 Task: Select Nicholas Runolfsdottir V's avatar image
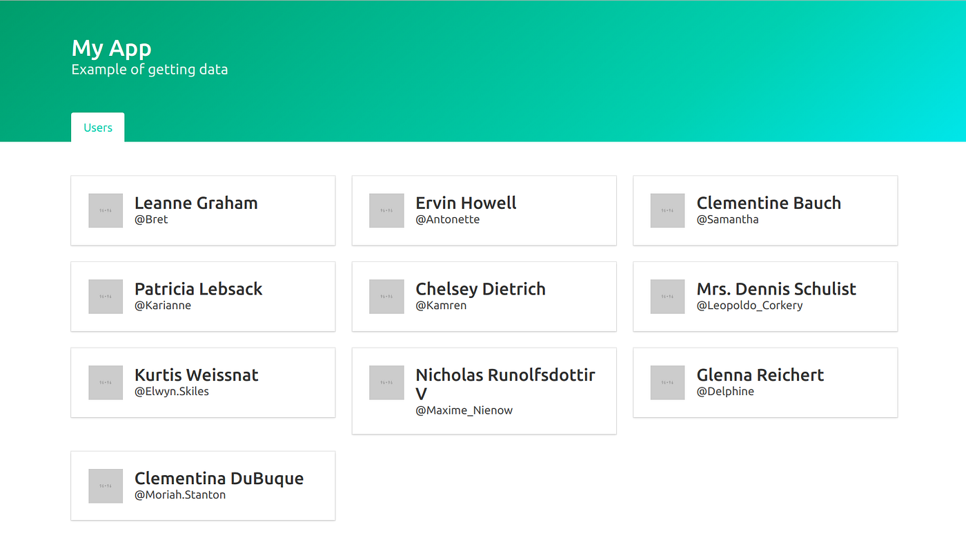[386, 383]
